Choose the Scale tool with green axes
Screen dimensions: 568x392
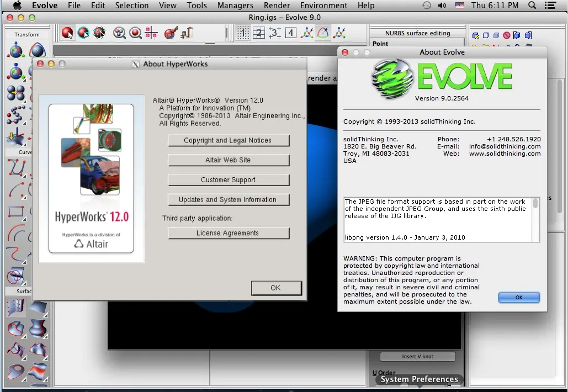pyautogui.click(x=15, y=72)
